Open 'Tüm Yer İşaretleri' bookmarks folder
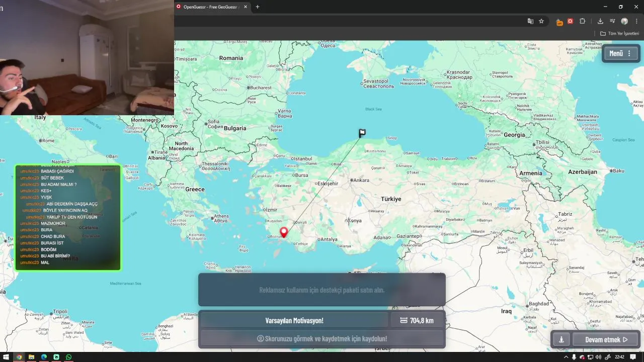The image size is (644, 362). (619, 34)
